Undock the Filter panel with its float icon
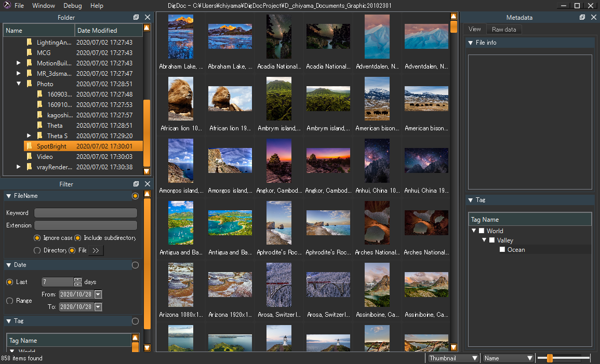Viewport: 600px width, 364px height. [x=136, y=184]
